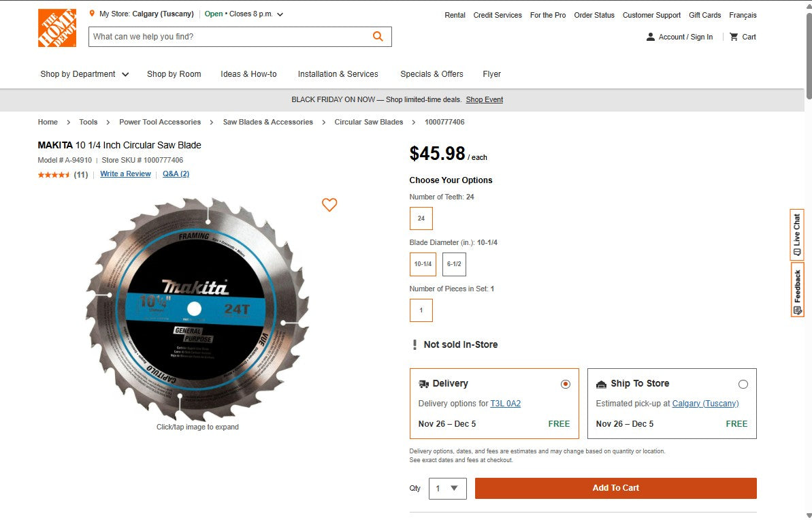Click the location pin beside My Store
This screenshot has height=520, width=812.
coord(93,12)
